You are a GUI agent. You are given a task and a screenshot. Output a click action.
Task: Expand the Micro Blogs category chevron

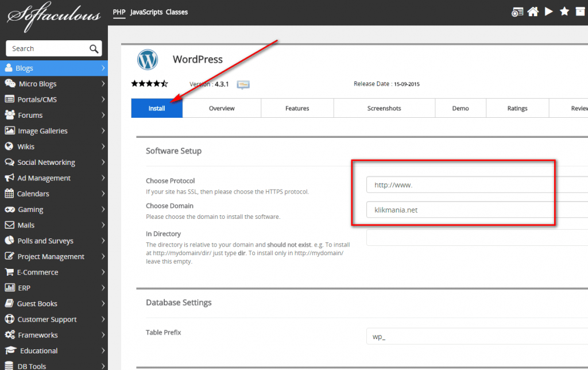(104, 83)
